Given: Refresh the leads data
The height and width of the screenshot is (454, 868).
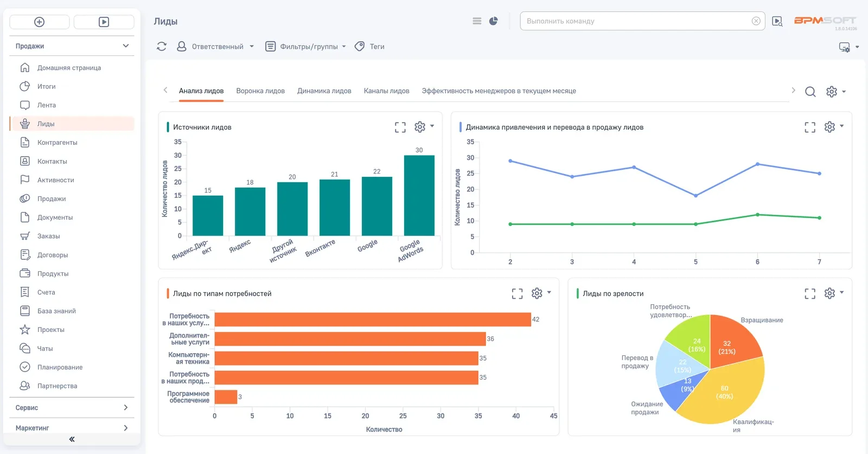Looking at the screenshot, I should point(162,47).
